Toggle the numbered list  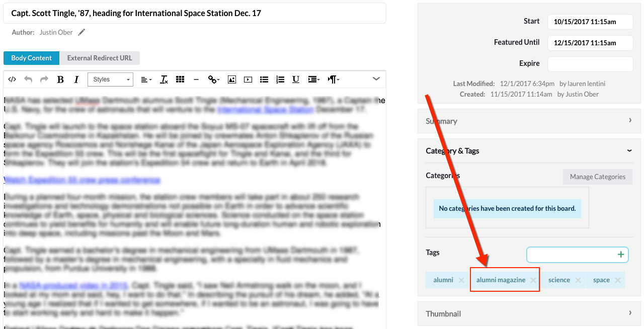click(x=280, y=79)
